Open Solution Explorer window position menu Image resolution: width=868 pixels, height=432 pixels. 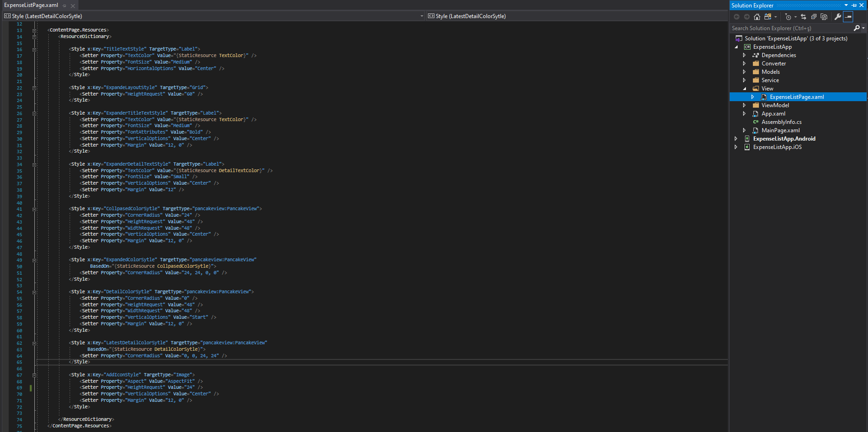click(846, 6)
